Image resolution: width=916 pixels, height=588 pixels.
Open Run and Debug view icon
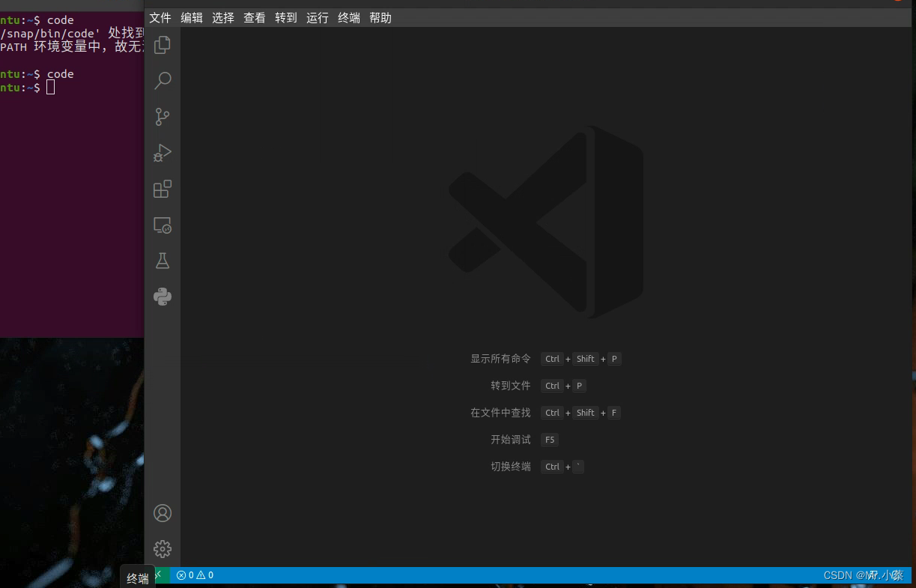click(163, 153)
